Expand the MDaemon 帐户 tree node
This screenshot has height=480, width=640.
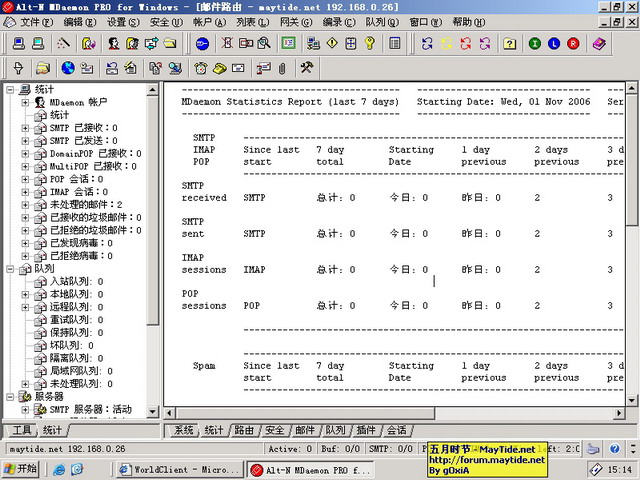(x=26, y=102)
